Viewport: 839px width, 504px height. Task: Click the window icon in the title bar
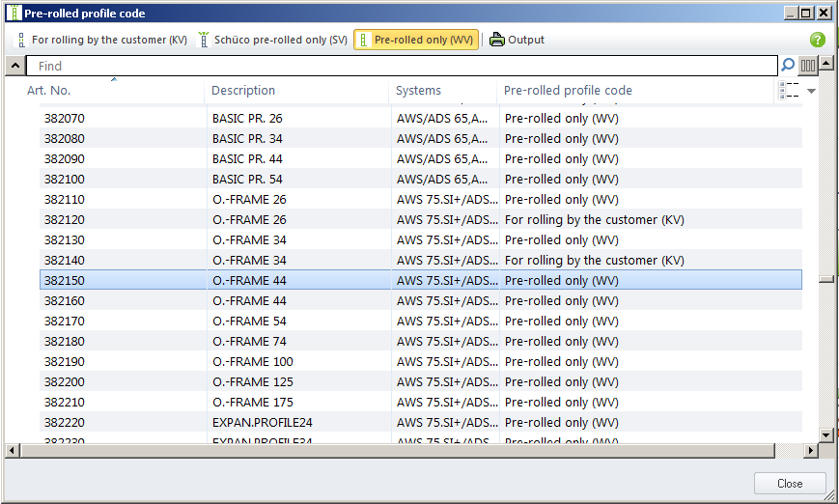pos(14,13)
